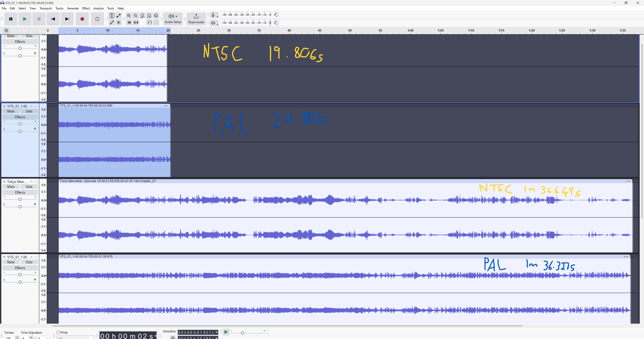Click Trim audio outside selection icon
This screenshot has width=644, height=339.
(x=129, y=22)
